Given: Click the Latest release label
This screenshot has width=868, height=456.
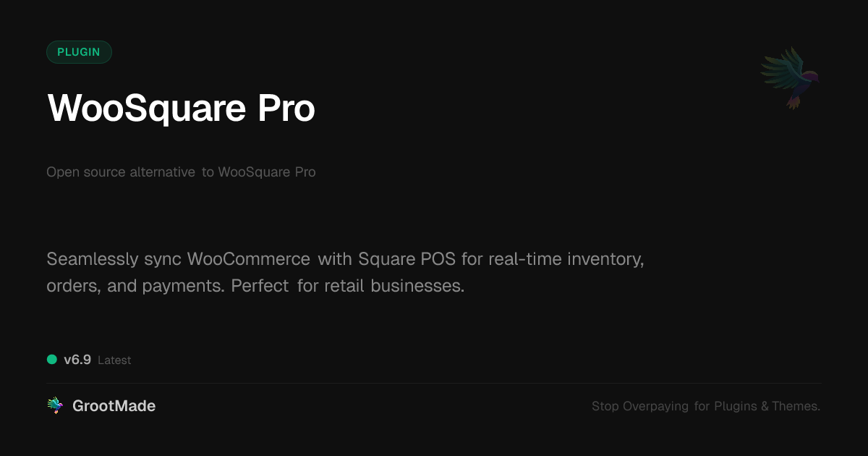Looking at the screenshot, I should (114, 360).
